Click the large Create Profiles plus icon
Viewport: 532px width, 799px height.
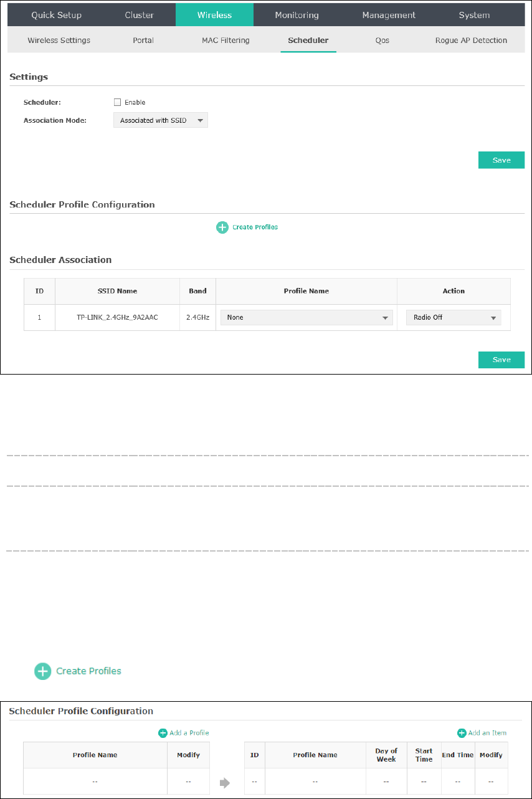coord(42,671)
